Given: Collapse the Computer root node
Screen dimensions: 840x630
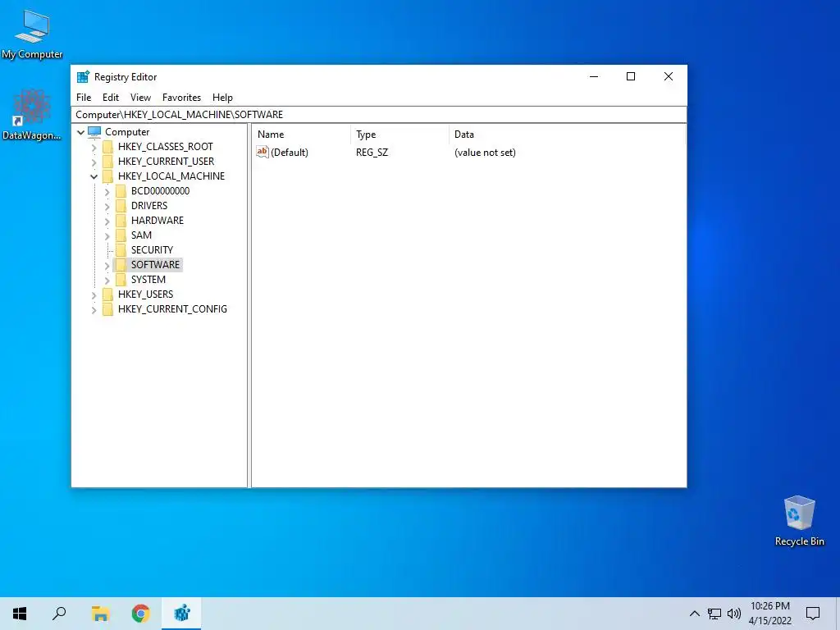Looking at the screenshot, I should click(x=81, y=132).
